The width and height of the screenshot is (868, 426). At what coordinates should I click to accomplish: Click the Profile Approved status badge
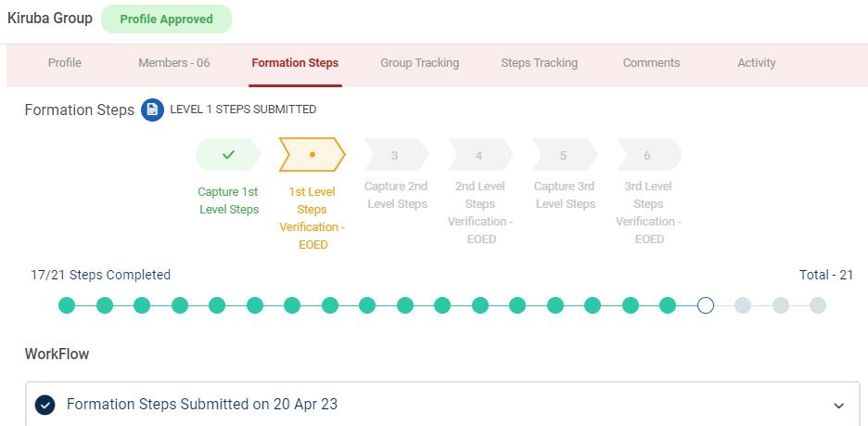point(166,19)
